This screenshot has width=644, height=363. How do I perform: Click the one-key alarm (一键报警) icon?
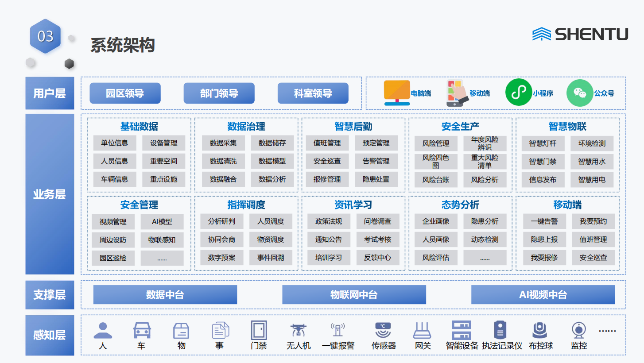(x=338, y=330)
